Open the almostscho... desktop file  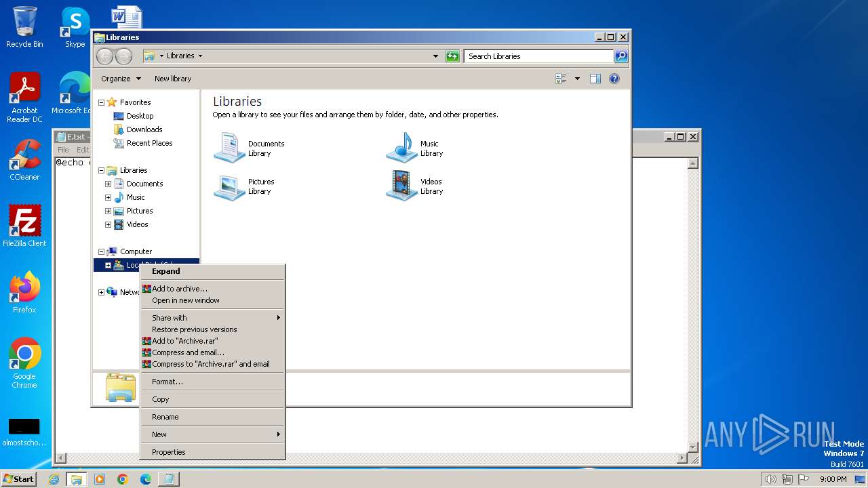tap(24, 432)
